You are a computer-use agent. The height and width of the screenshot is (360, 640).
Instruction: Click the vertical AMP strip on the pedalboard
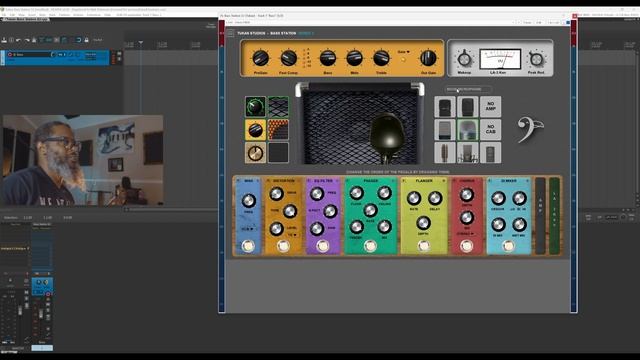[540, 216]
